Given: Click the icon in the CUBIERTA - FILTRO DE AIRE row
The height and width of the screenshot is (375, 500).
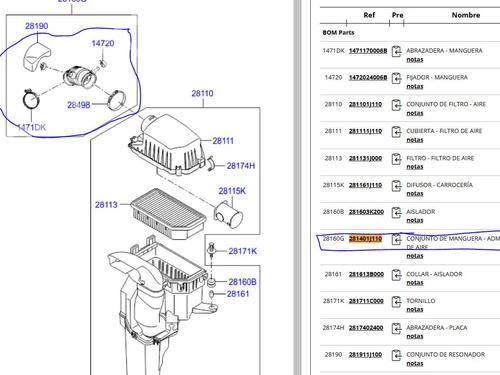Looking at the screenshot, I should click(396, 132).
